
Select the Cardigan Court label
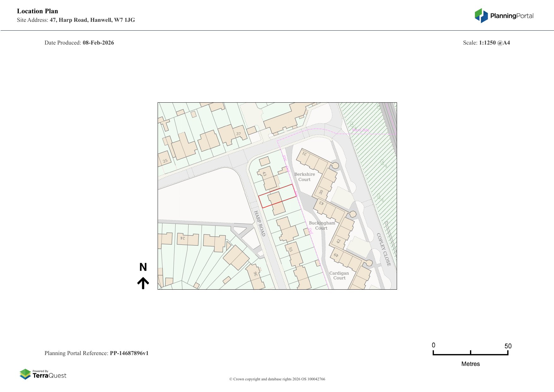[x=339, y=275]
